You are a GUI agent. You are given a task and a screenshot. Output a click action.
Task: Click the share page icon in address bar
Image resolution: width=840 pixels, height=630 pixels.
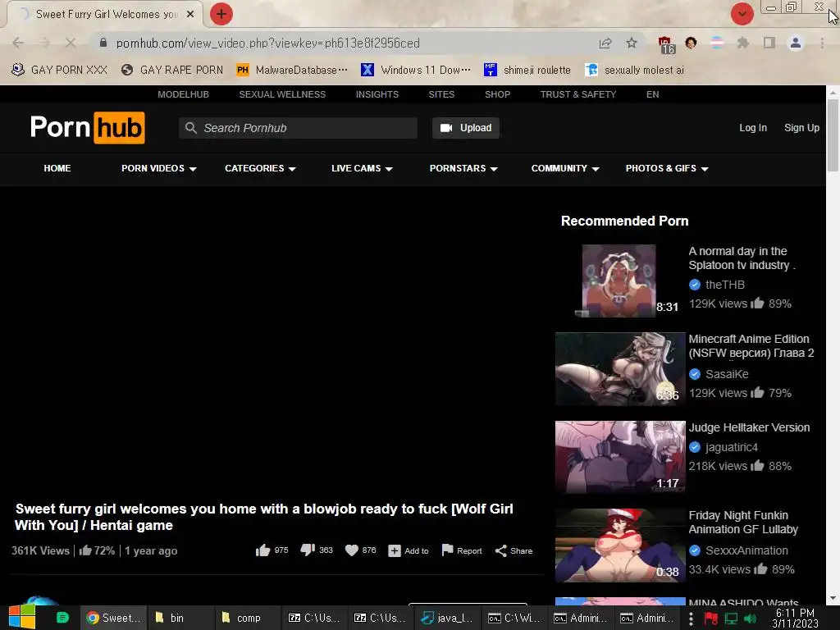pyautogui.click(x=605, y=43)
